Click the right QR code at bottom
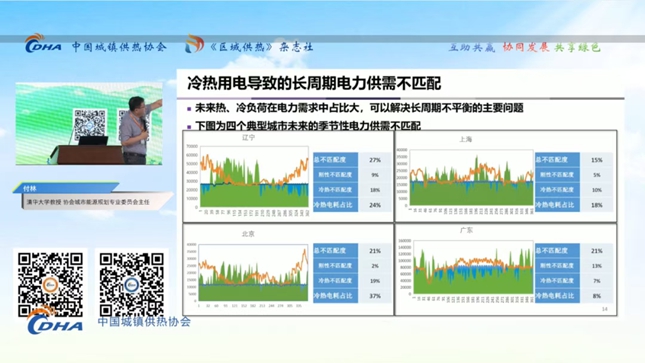645x363 pixels. 131,285
